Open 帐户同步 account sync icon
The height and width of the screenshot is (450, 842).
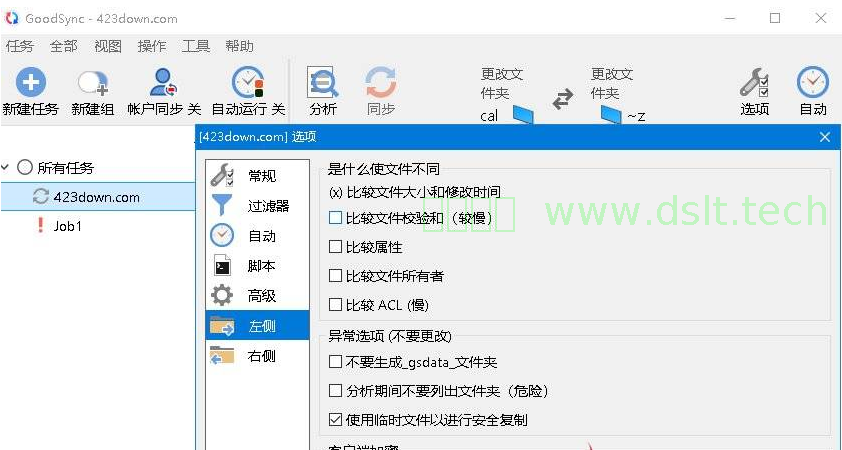[x=163, y=82]
